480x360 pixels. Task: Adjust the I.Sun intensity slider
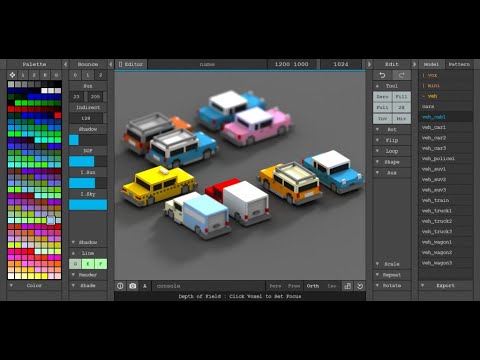tap(88, 183)
